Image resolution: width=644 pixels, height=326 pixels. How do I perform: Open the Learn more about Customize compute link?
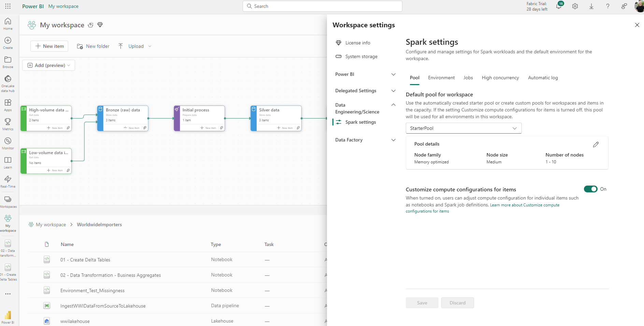pos(525,205)
